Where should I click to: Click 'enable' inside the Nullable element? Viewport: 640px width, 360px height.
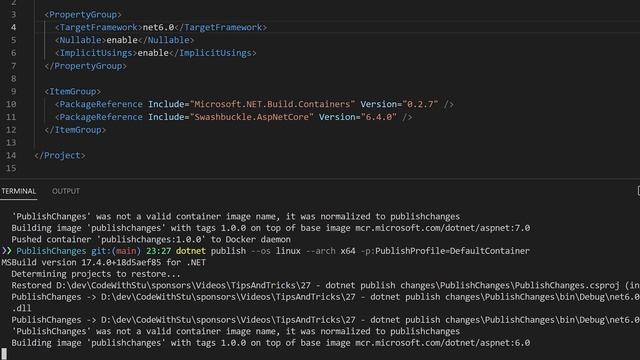coord(122,40)
